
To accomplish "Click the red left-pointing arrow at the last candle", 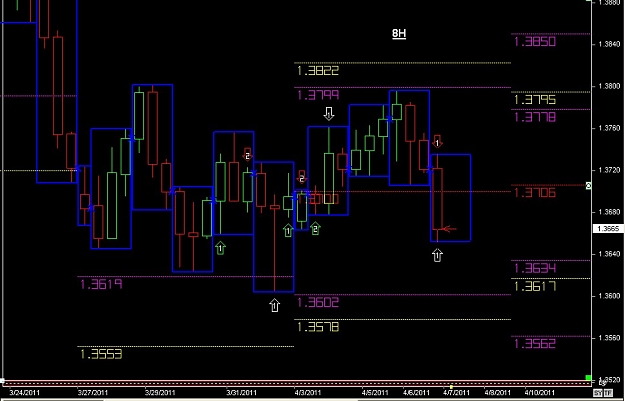I will pos(450,229).
